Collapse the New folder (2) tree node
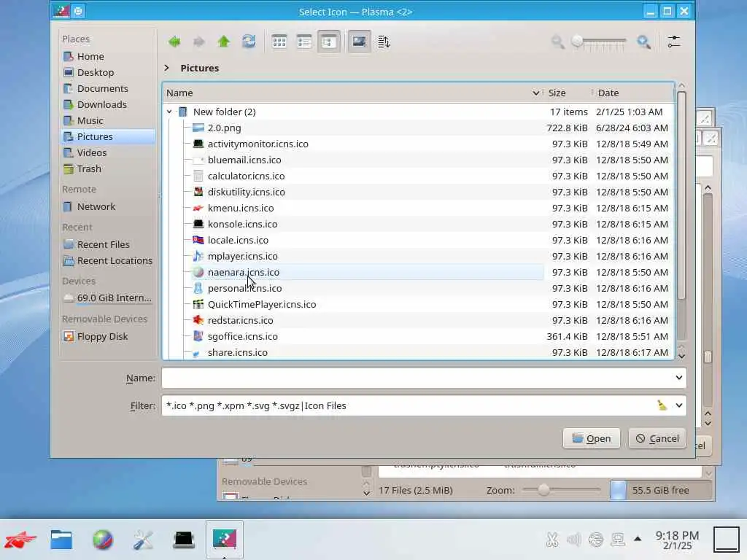Screen dimensions: 747x560 click(x=169, y=112)
